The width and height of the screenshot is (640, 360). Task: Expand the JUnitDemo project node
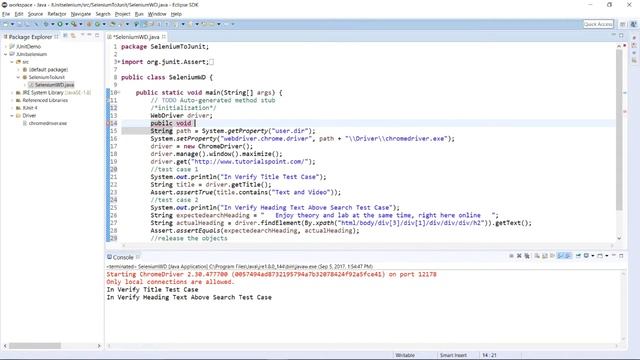point(6,47)
